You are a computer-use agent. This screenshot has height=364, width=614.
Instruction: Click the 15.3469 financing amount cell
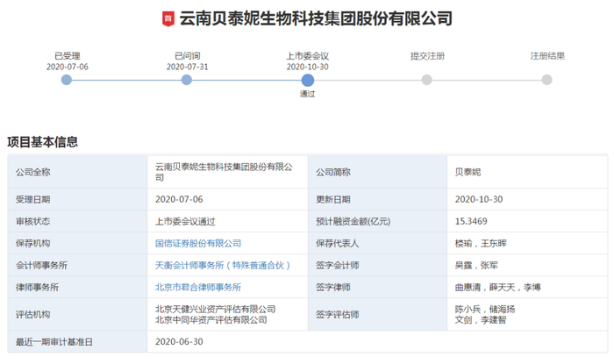tap(527, 221)
